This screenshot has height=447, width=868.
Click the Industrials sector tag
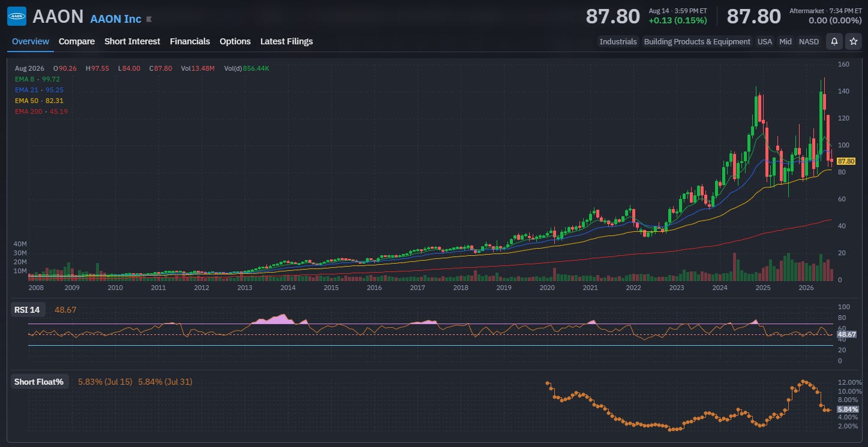point(618,41)
